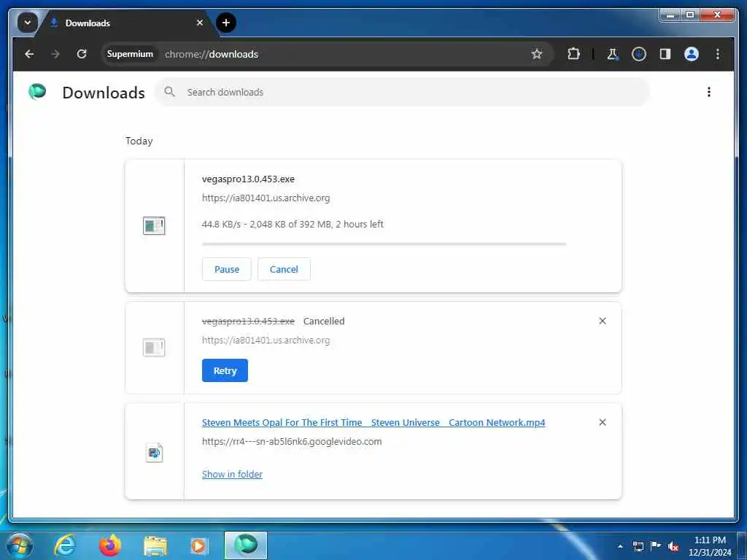Open Windows Media Player from taskbar
This screenshot has width=747, height=560.
pyautogui.click(x=198, y=546)
